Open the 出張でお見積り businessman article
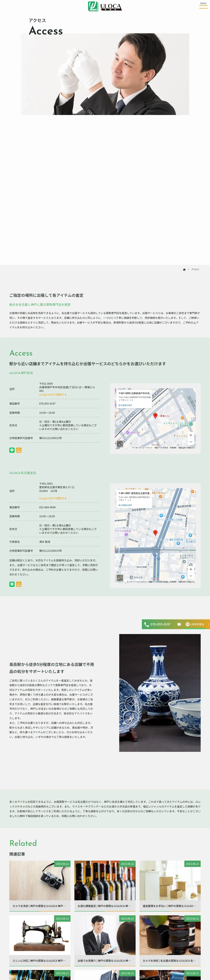The height and width of the screenshot is (980, 210). point(105,935)
